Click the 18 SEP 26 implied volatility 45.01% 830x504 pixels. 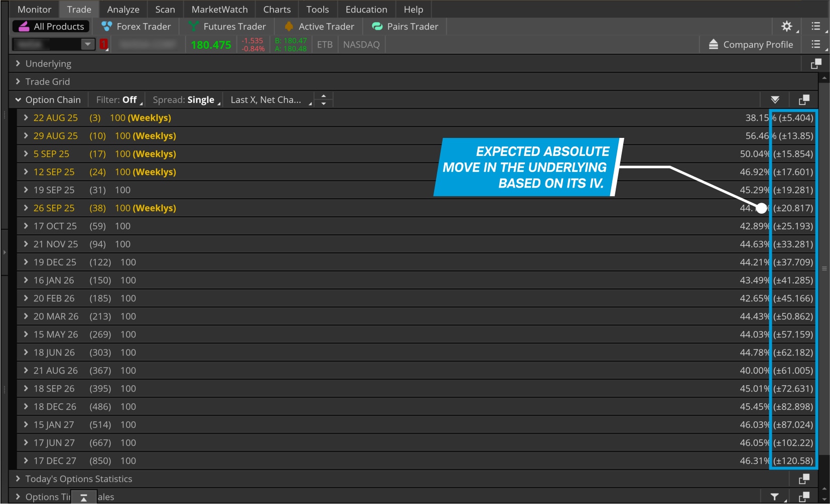point(755,389)
